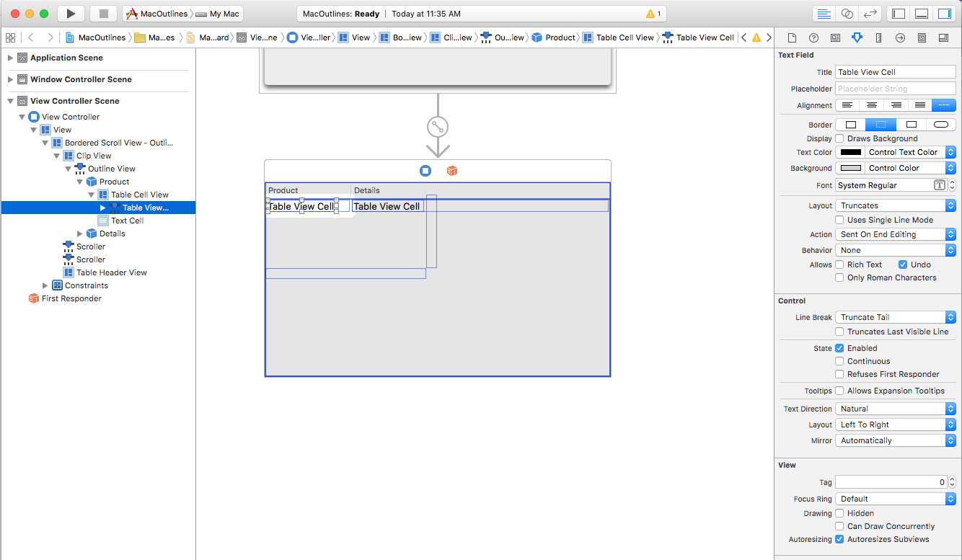Open the Connections inspector

(x=900, y=37)
